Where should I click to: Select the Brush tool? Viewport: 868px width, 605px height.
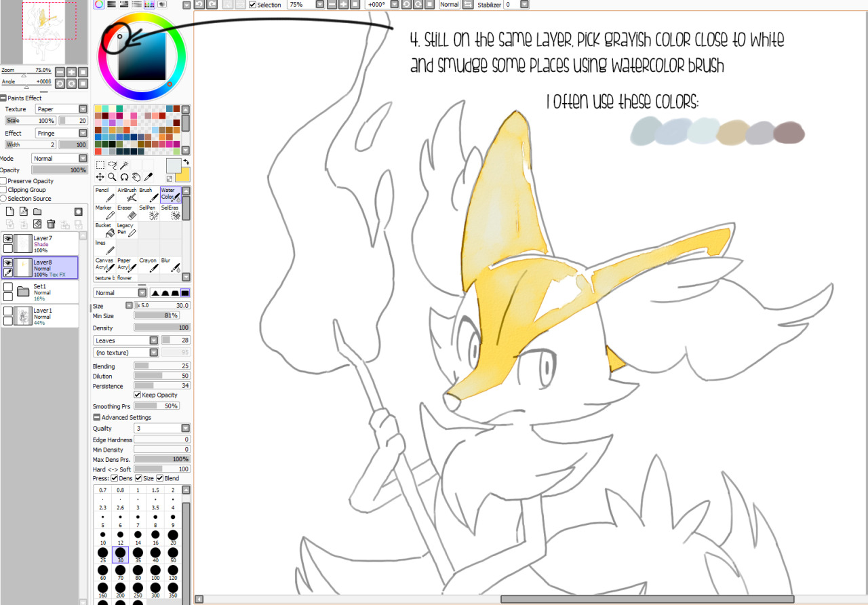click(x=149, y=195)
